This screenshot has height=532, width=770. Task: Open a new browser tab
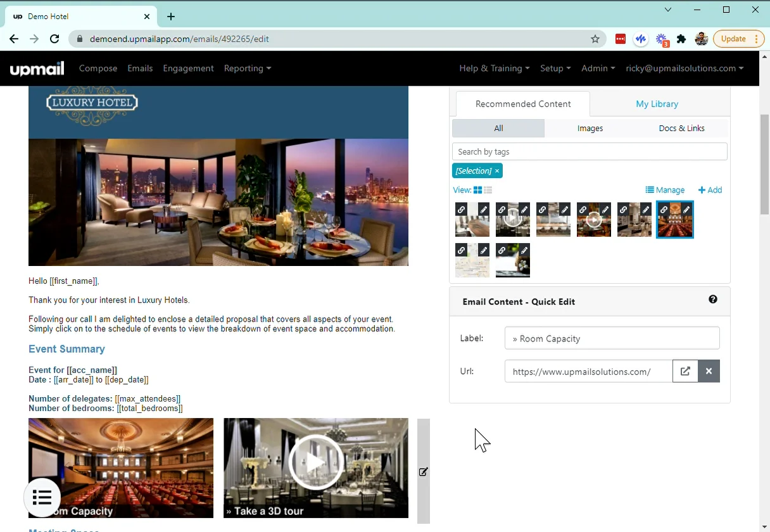[x=171, y=16]
